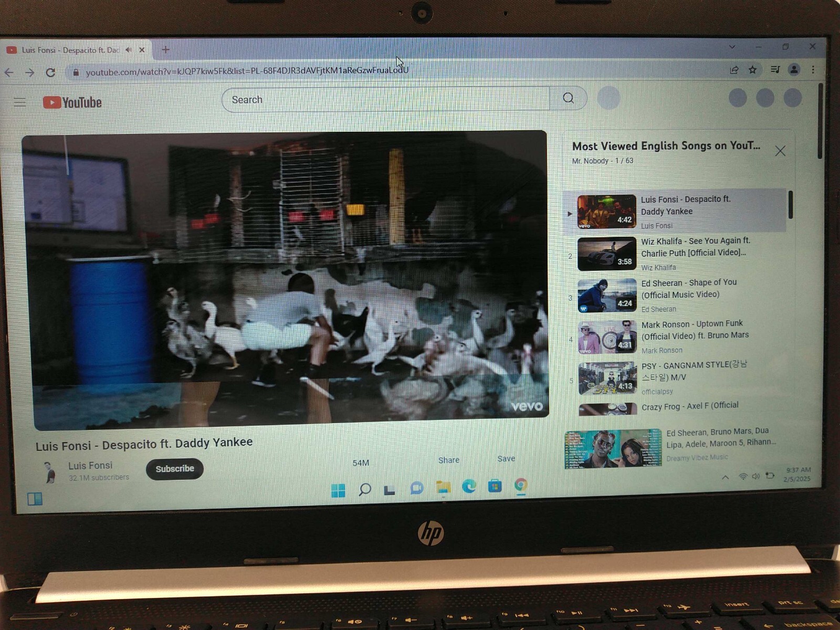Open the Chrome three-dot menu

pos(813,69)
